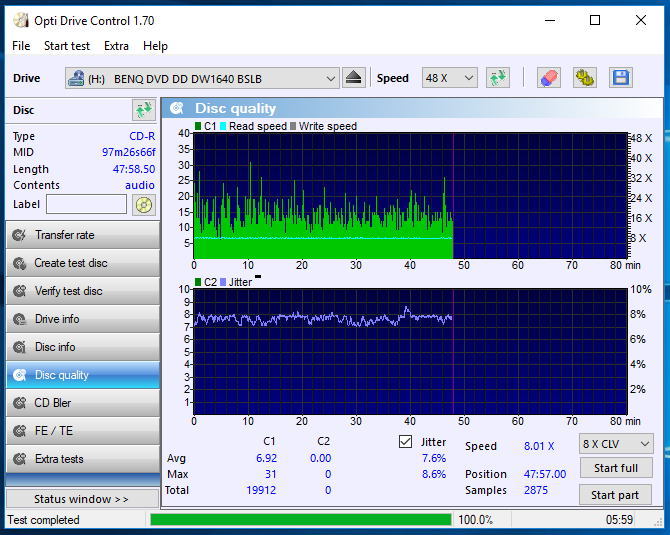Screen dimensions: 670x535
Task: Open the 8 X CLV test speed dropdown
Action: tap(616, 444)
